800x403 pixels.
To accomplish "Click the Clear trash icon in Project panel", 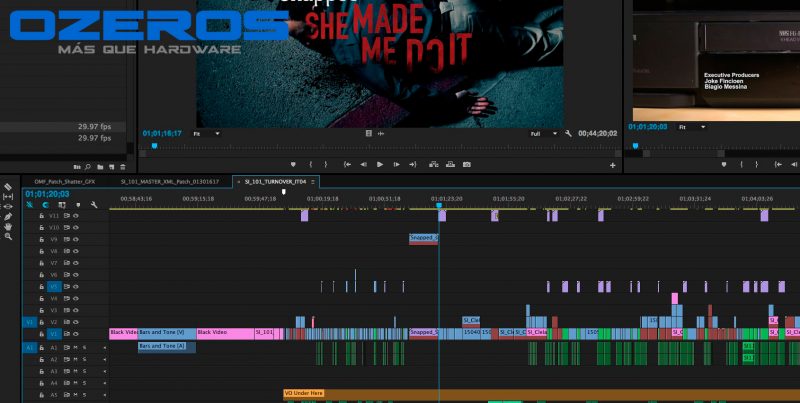I will coord(122,167).
